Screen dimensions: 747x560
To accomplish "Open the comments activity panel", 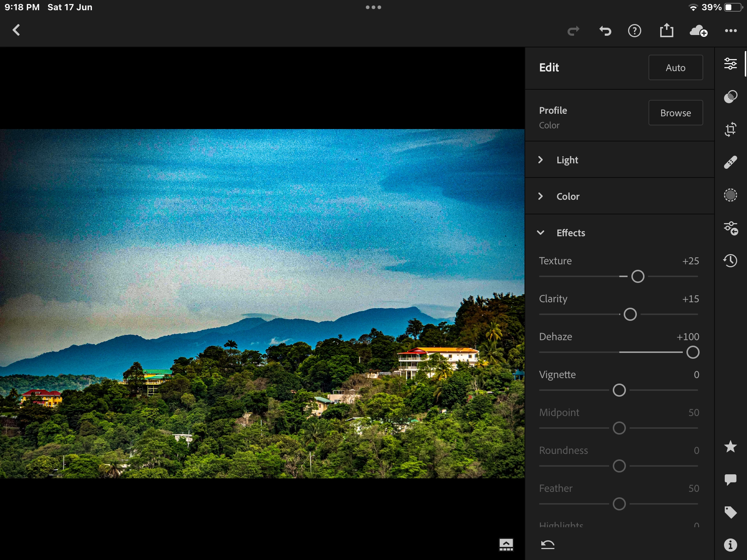I will pyautogui.click(x=730, y=479).
